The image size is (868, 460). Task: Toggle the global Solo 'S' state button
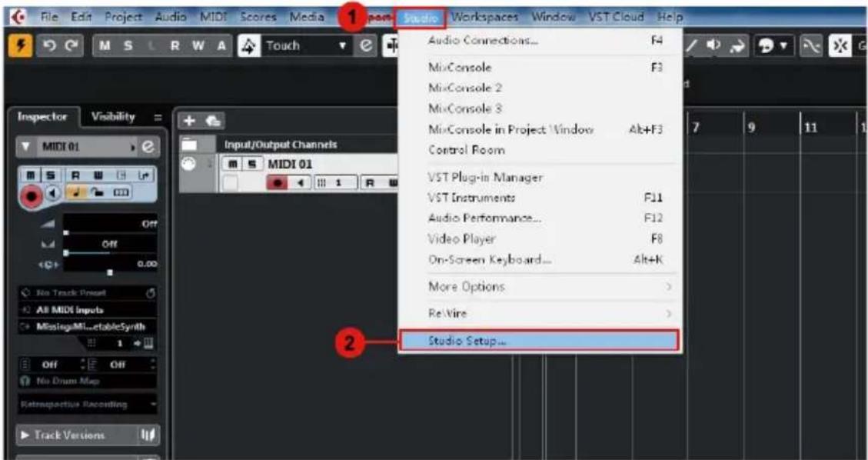click(x=128, y=46)
